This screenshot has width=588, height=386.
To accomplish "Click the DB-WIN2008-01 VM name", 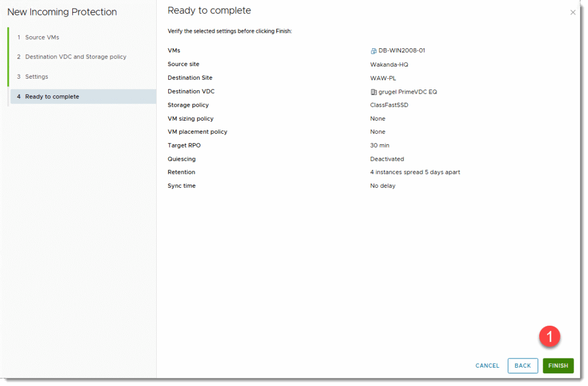I will [x=401, y=51].
